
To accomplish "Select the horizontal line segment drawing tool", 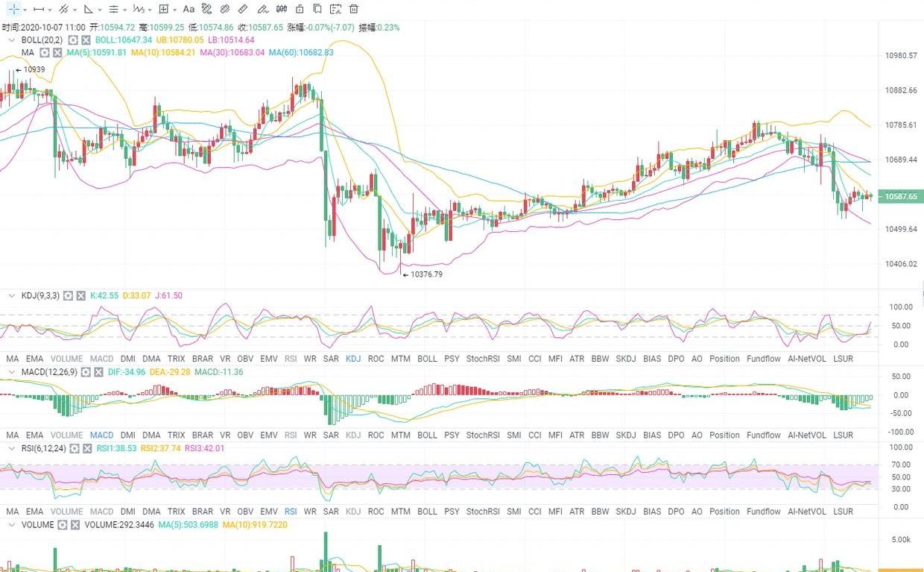I will click(39, 9).
